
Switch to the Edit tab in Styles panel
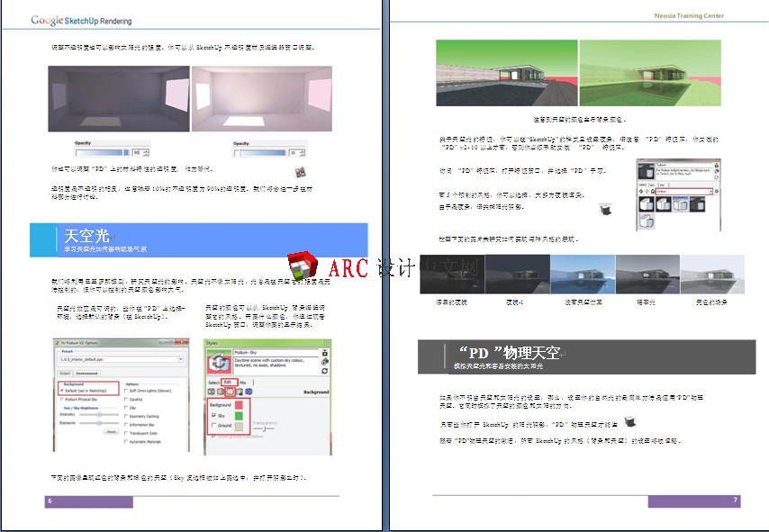(x=228, y=383)
